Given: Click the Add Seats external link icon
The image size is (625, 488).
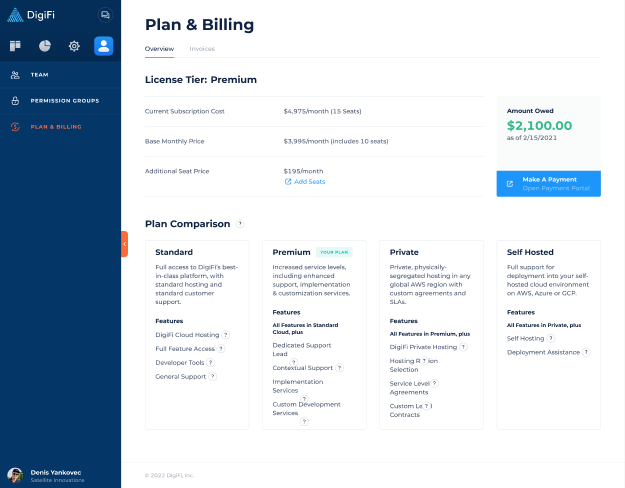Looking at the screenshot, I should coord(288,182).
